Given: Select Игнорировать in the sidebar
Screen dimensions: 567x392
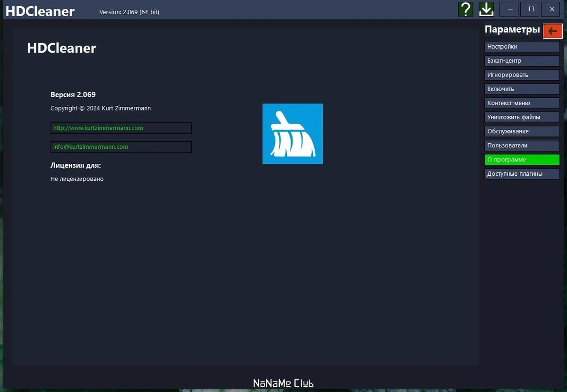Looking at the screenshot, I should 522,75.
